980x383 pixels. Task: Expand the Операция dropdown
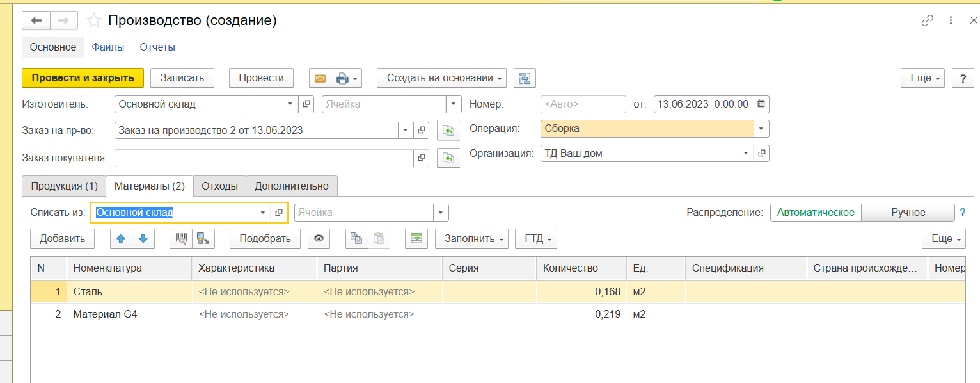(x=761, y=129)
